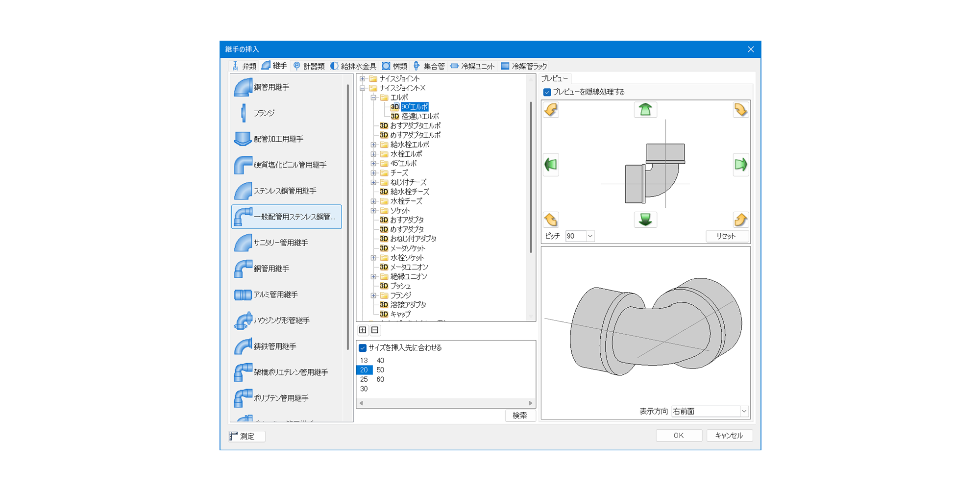The width and height of the screenshot is (980, 490).
Task: Select アルミ管用継手 category icon
Action: (243, 294)
